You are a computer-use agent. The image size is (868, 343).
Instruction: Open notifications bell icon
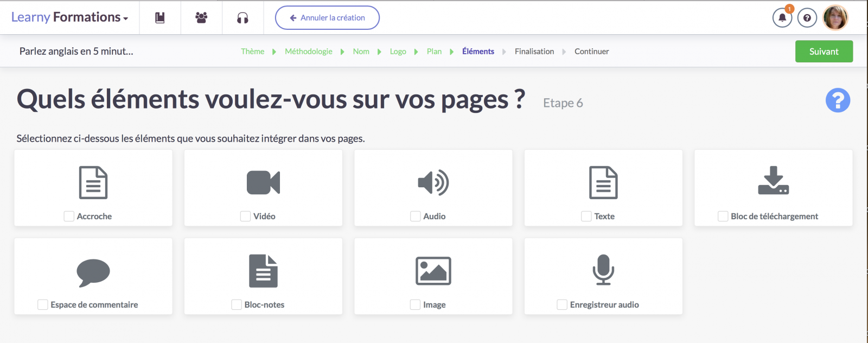tap(782, 18)
